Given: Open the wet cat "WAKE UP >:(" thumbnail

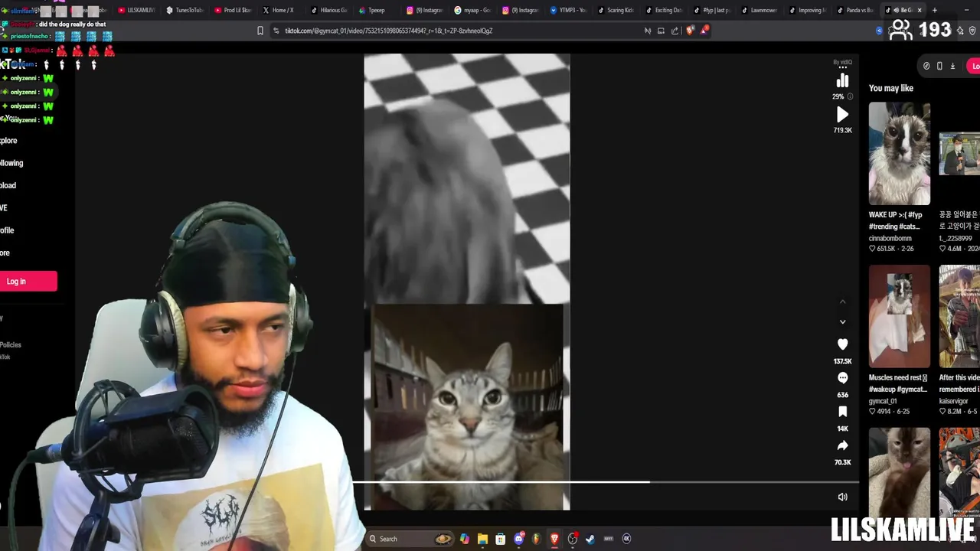Looking at the screenshot, I should pos(900,154).
